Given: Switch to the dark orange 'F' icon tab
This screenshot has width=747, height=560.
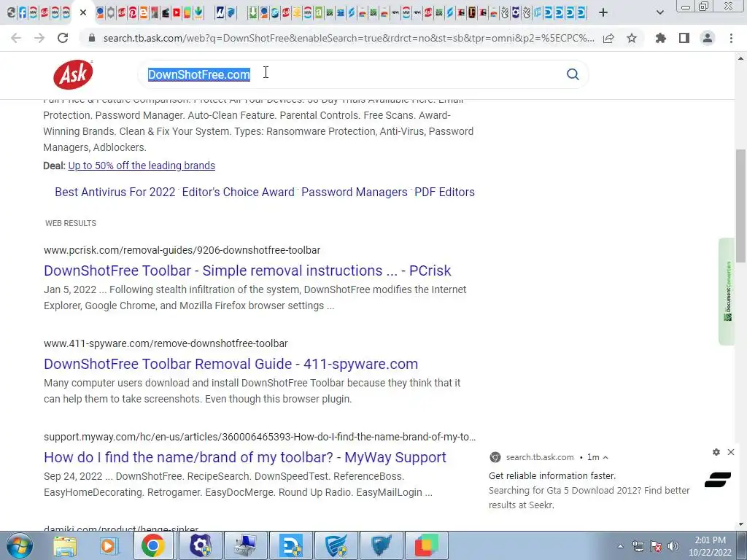Looking at the screenshot, I should [472, 12].
